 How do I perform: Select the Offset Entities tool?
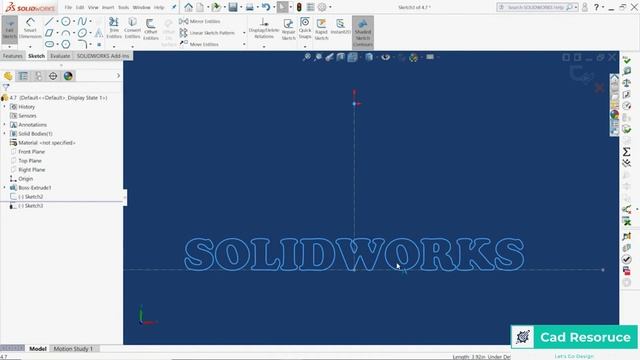tap(151, 29)
